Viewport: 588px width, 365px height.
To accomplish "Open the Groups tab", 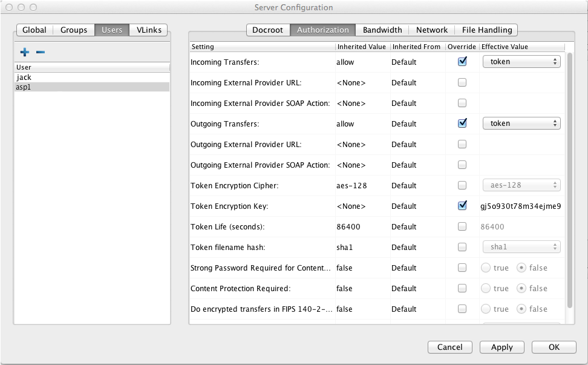I will coord(74,30).
